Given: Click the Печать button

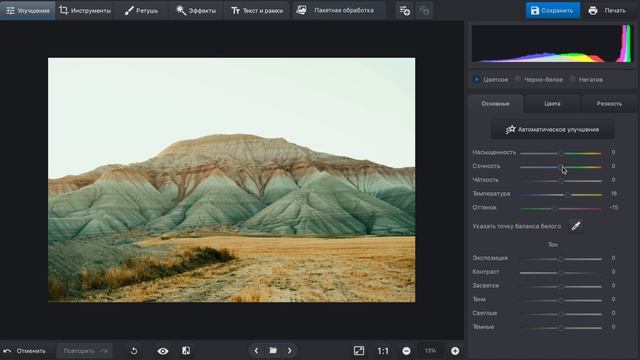Looking at the screenshot, I should tap(607, 10).
